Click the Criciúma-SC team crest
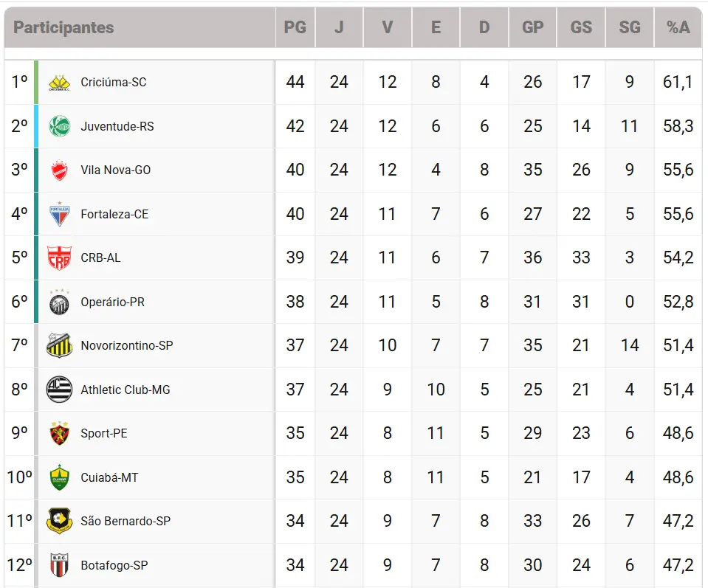Image resolution: width=708 pixels, height=588 pixels. pyautogui.click(x=59, y=83)
